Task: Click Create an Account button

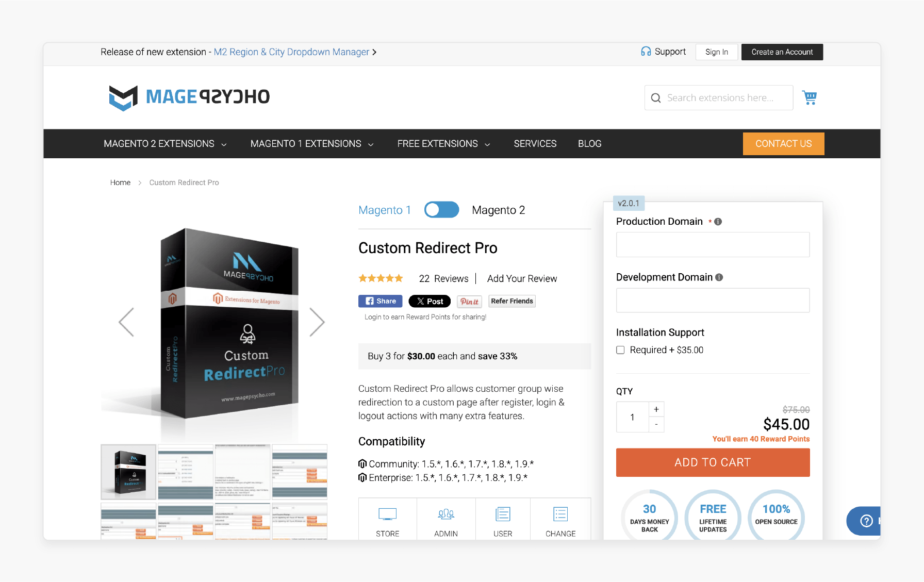Action: tap(782, 52)
